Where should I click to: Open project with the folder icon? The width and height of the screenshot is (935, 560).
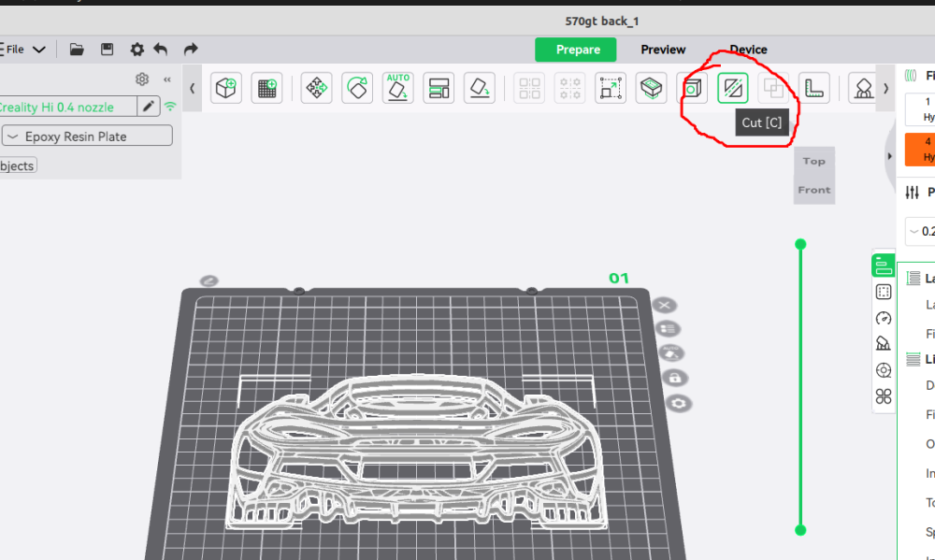77,50
